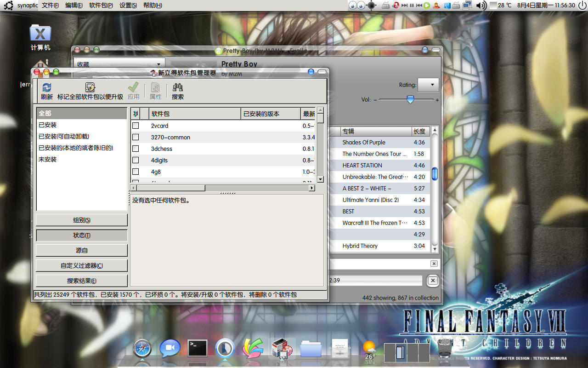Open the 设置(S) menu
Image resolution: width=588 pixels, height=368 pixels.
(128, 6)
